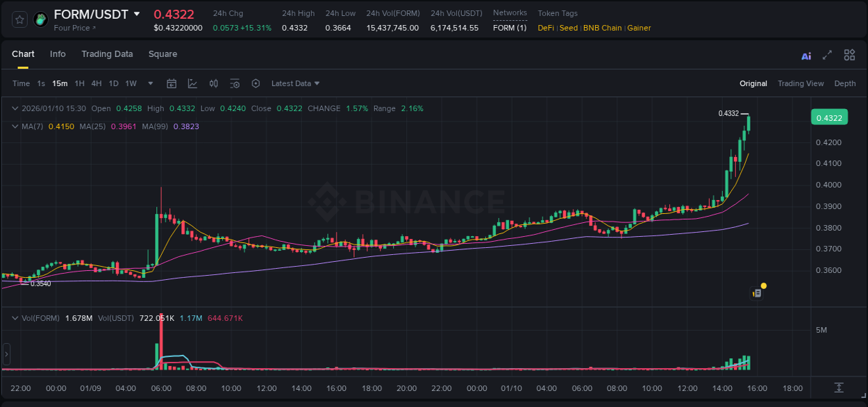Open the DeFi token tag link
The image size is (868, 407).
click(545, 28)
